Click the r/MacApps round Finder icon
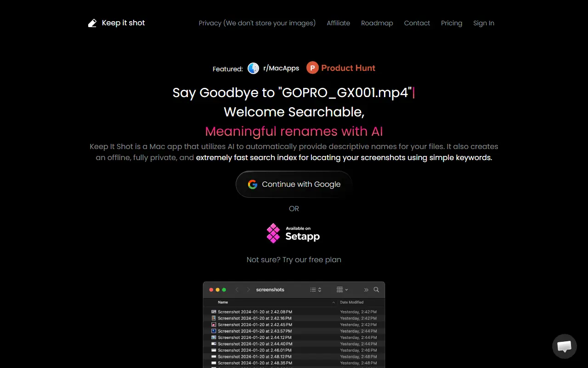Viewport: 588px width, 368px height. (x=253, y=69)
